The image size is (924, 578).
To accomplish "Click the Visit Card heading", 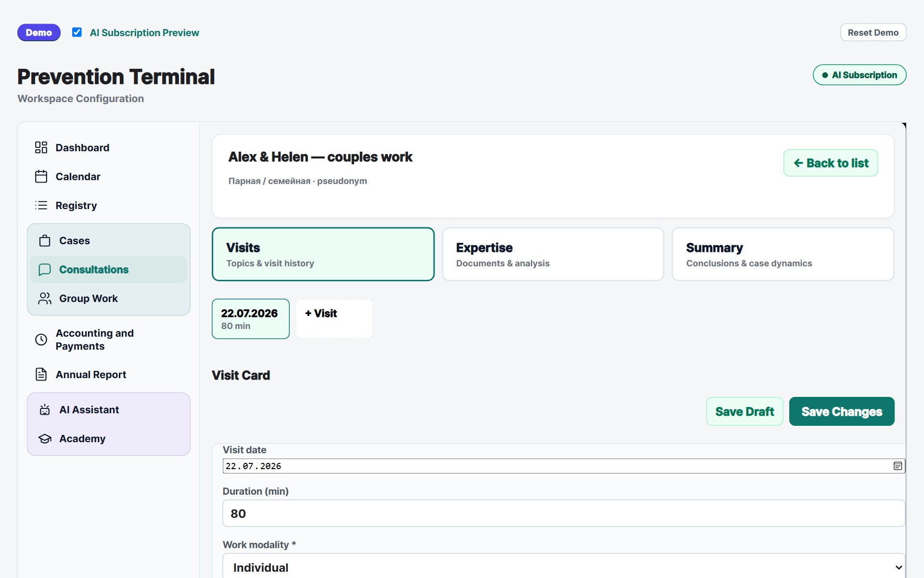I will coord(241,375).
